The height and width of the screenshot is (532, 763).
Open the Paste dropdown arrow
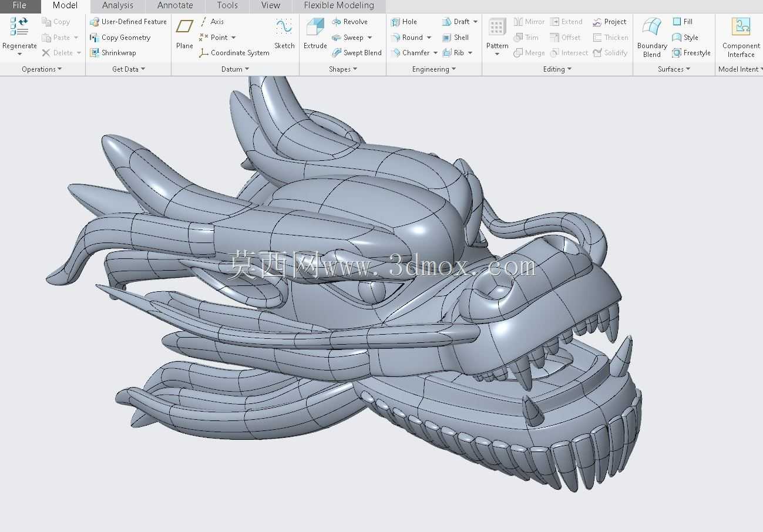tap(76, 38)
